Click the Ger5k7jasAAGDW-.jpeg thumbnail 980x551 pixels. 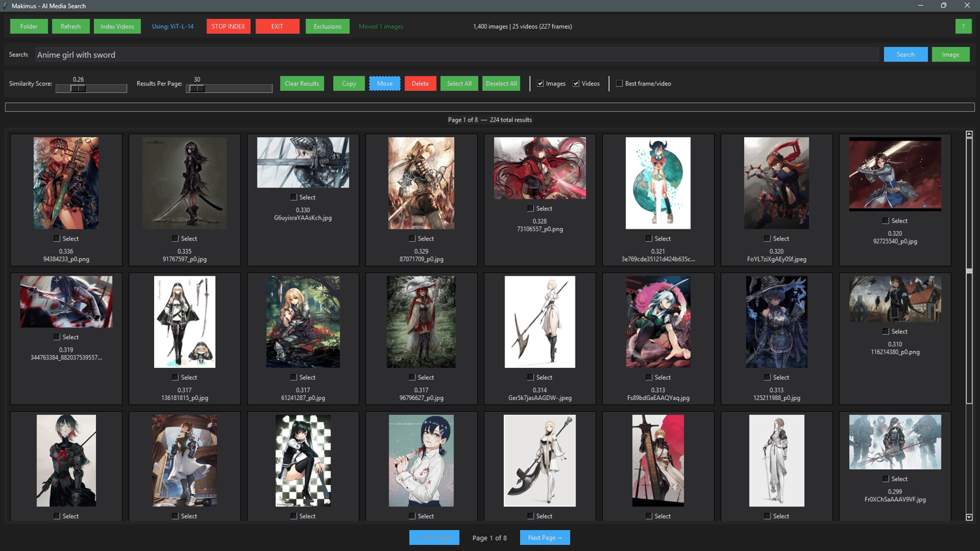540,322
